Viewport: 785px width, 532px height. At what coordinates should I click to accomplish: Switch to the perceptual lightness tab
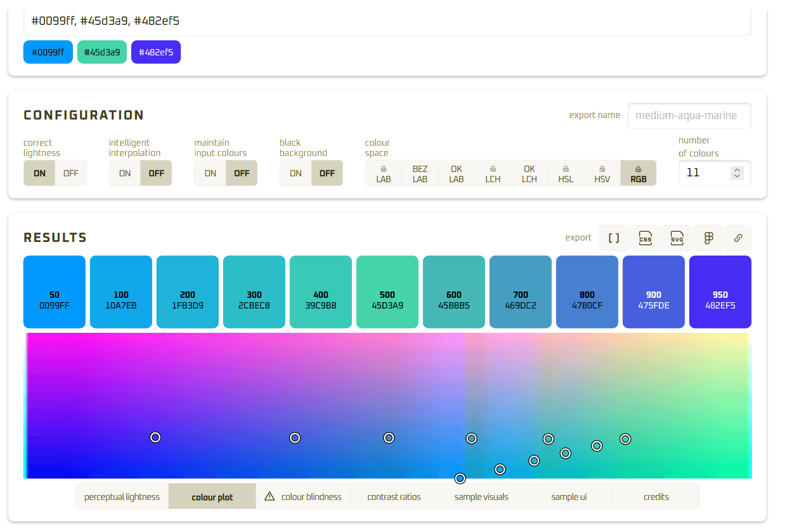pos(122,497)
